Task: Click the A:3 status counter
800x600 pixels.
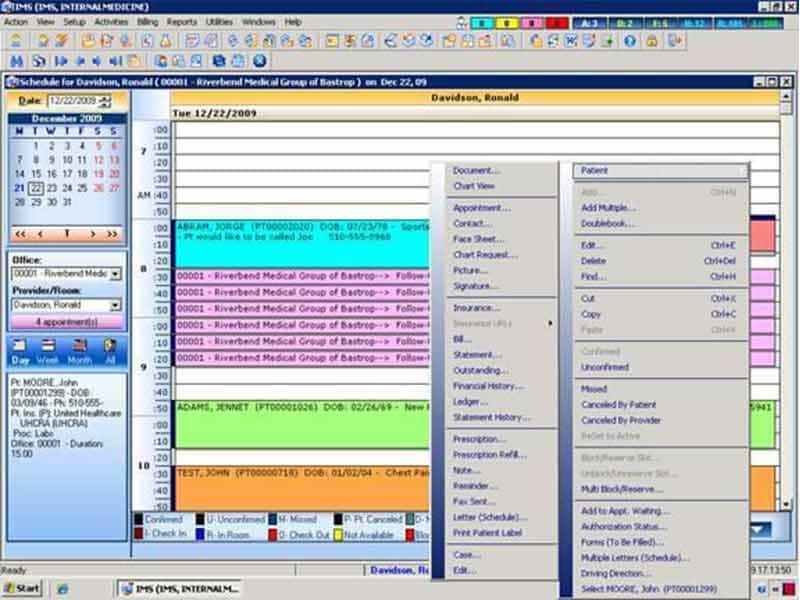Action: [x=590, y=23]
